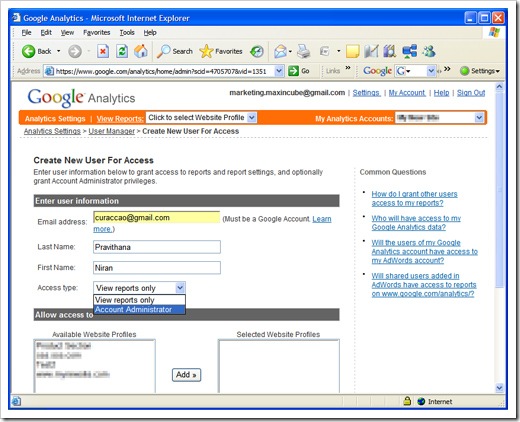The image size is (520, 422).
Task: Open the View menu
Action: (67, 32)
